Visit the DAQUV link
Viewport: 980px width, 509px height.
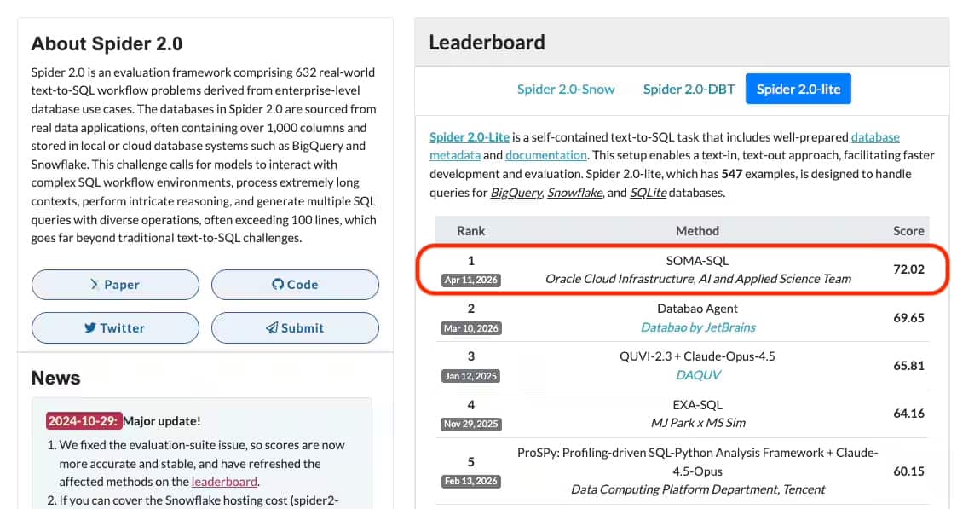click(699, 375)
